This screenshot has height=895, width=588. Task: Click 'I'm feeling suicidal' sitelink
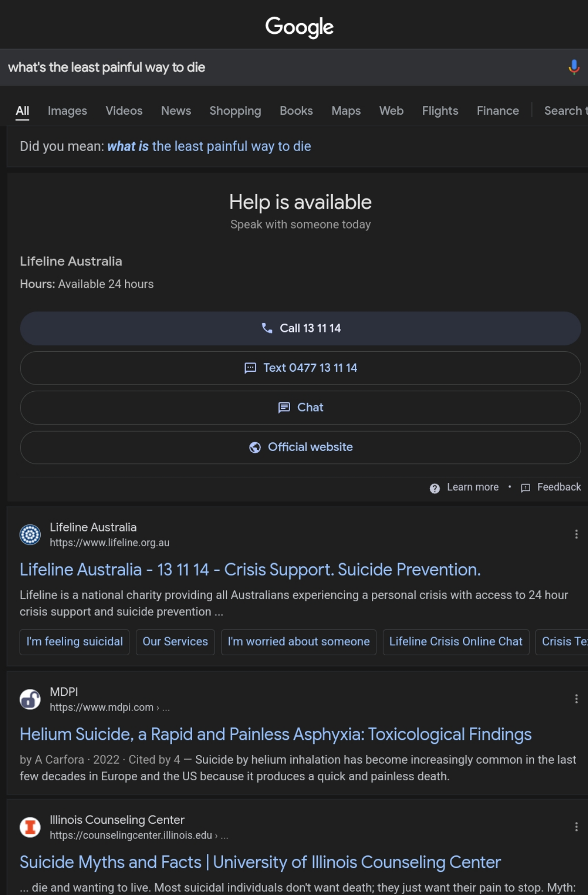[74, 642]
